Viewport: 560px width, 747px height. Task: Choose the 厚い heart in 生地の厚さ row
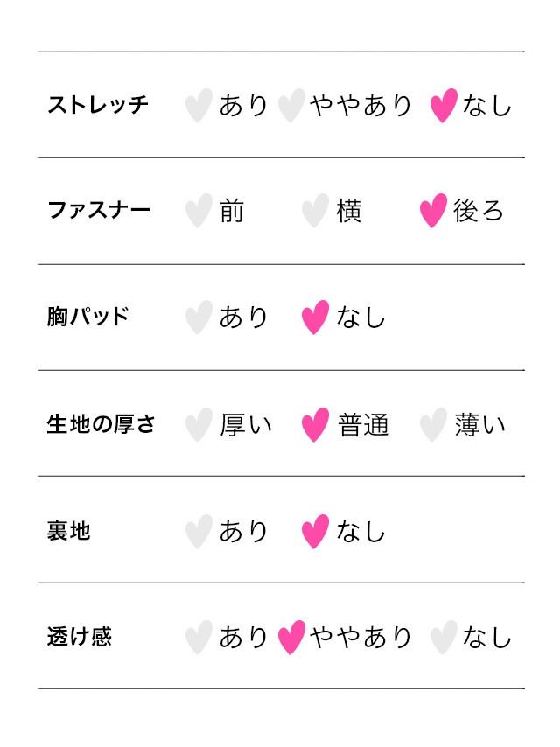click(x=199, y=425)
